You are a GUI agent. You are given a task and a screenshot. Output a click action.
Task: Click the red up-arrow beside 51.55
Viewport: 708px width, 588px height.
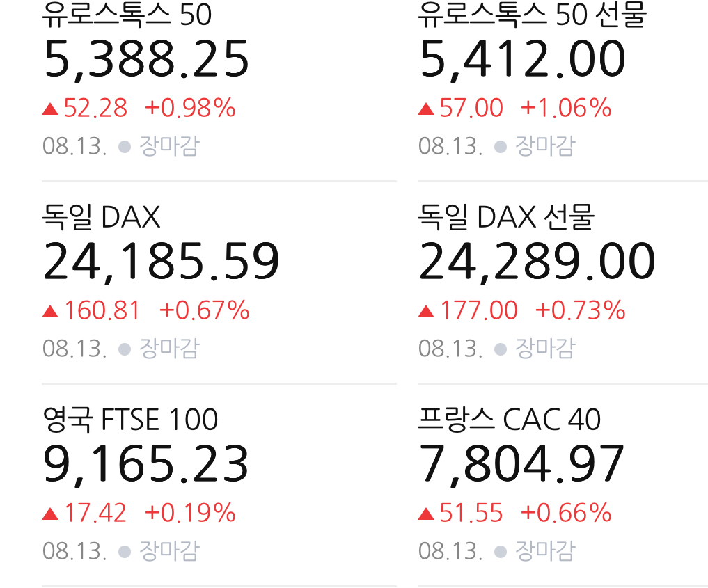[x=426, y=514]
